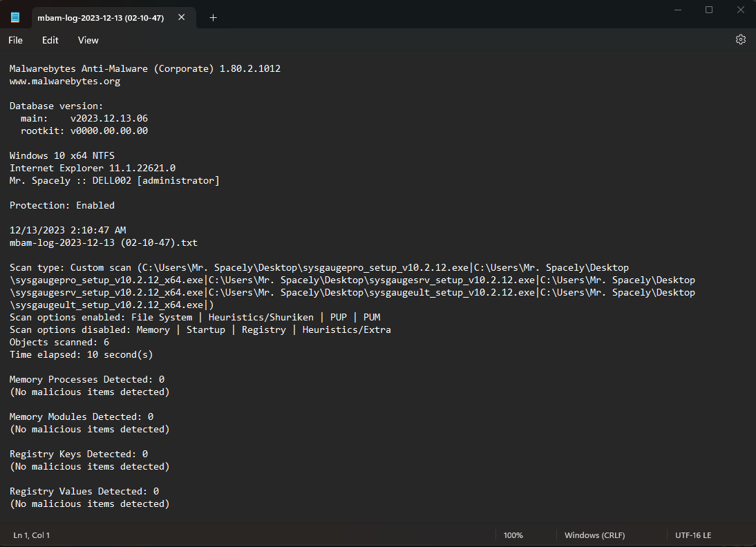Click the "Internet Explorer 11.1.22621.0" line
This screenshot has width=756, height=547.
click(93, 169)
